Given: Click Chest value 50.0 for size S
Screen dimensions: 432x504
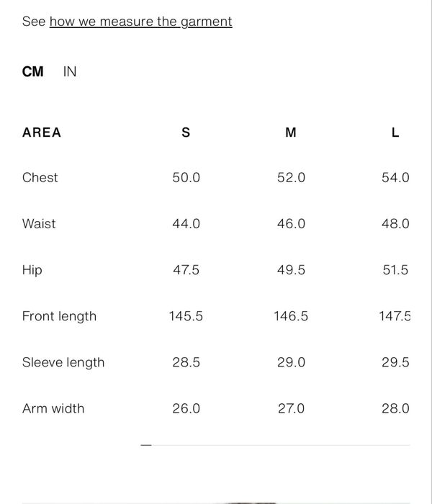Looking at the screenshot, I should [186, 177].
